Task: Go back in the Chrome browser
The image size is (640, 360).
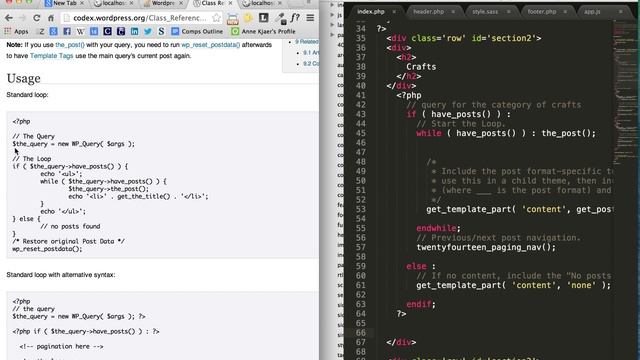Action: [9, 18]
